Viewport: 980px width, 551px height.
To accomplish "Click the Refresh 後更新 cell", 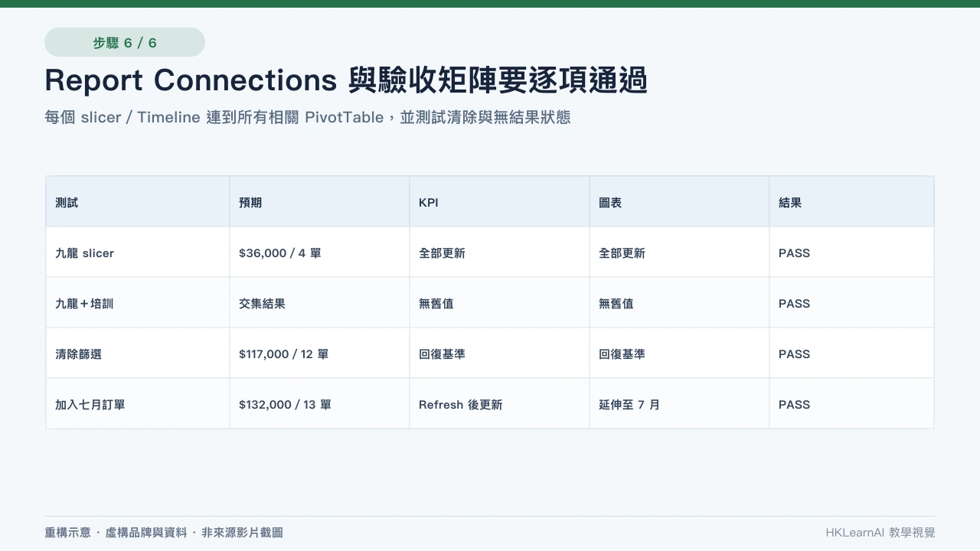I will (x=499, y=404).
